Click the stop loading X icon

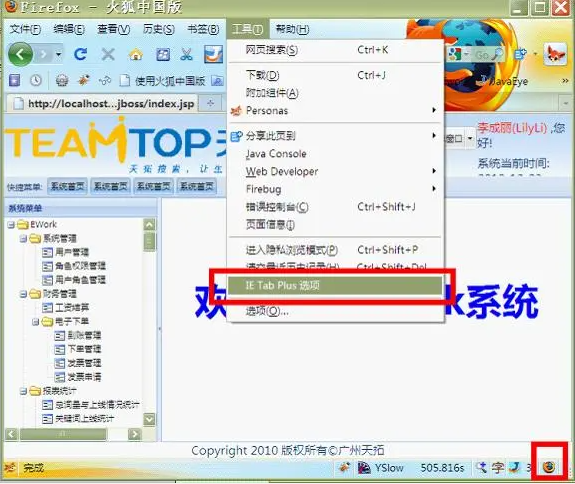pos(108,55)
